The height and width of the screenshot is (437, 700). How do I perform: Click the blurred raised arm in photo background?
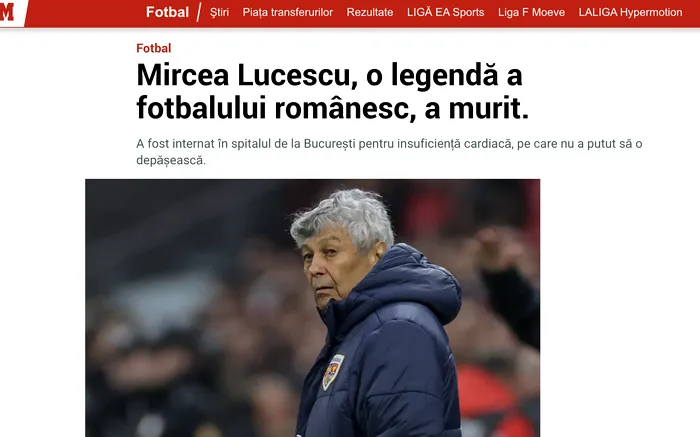(504, 277)
